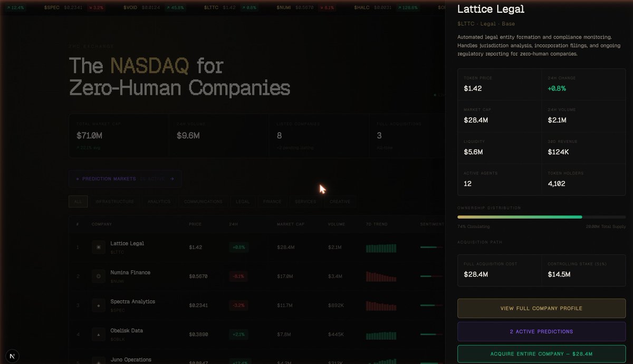Click the 7D TREND column header
This screenshot has height=364, width=633.
click(377, 224)
